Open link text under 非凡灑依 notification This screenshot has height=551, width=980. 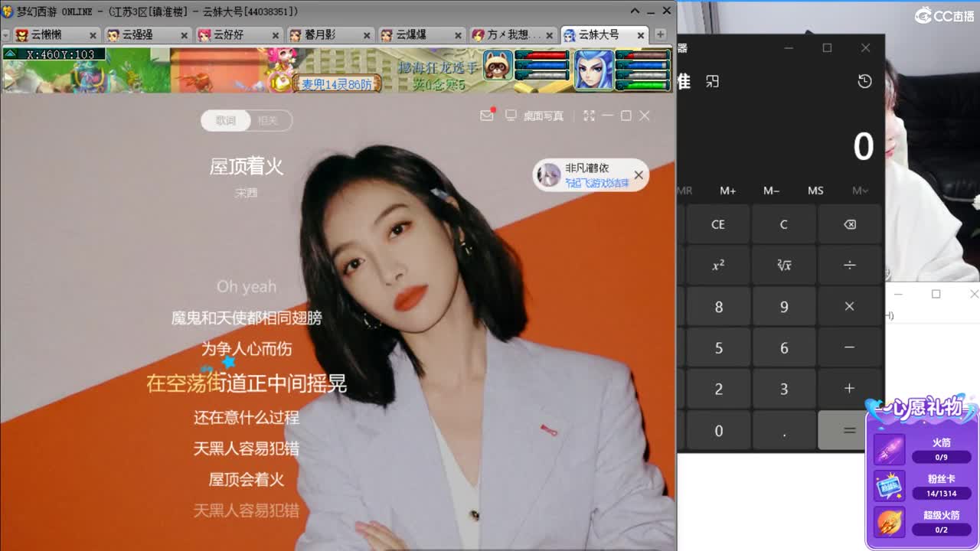tap(597, 183)
